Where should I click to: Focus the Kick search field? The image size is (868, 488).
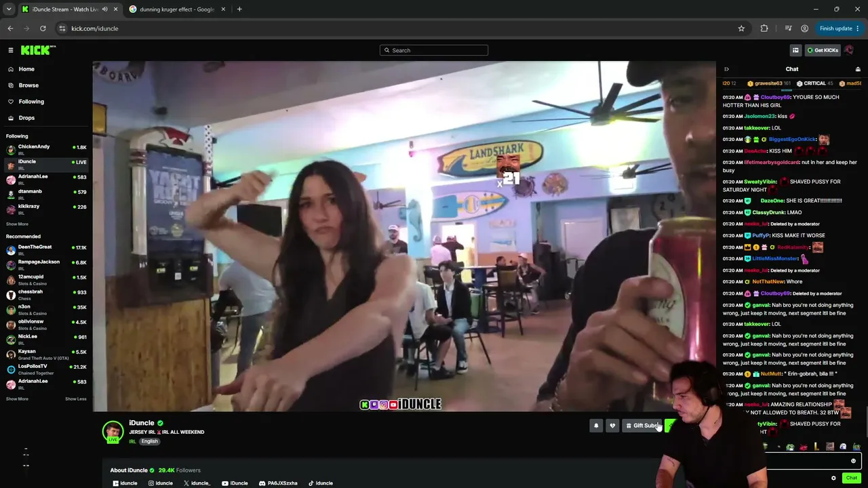pyautogui.click(x=434, y=50)
